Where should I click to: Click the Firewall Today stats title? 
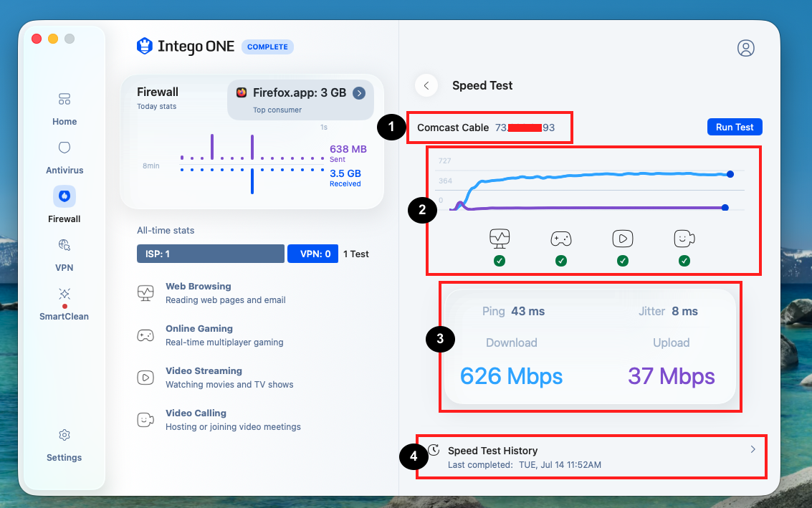coord(158,92)
